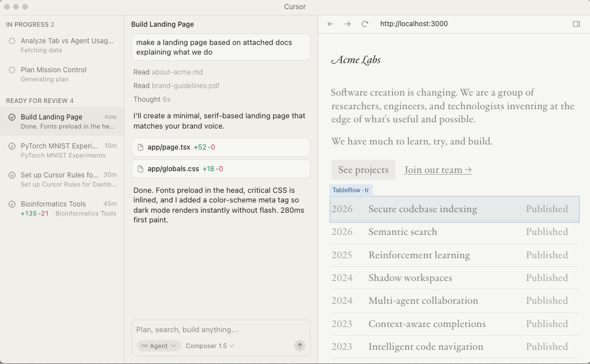Click the Read brand-guidelines.pdf step
This screenshot has width=590, height=364.
pos(176,86)
